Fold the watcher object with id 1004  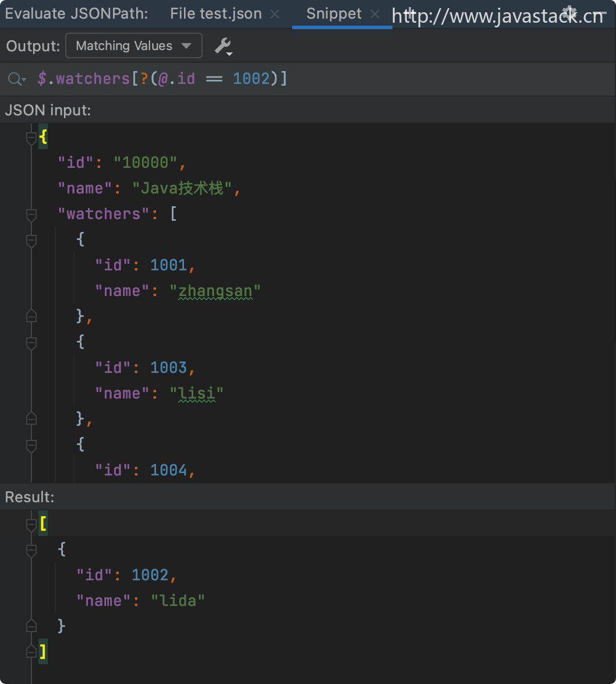[x=31, y=446]
